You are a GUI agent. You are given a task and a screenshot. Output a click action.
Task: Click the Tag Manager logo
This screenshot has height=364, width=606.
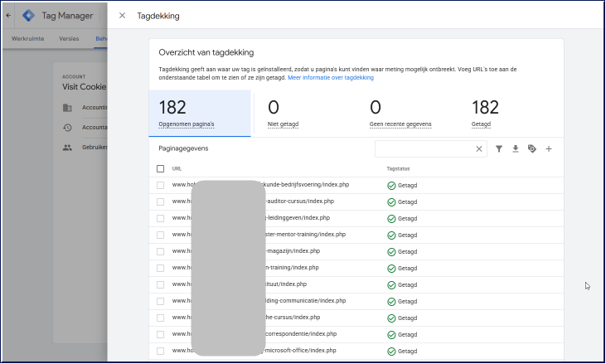tap(28, 16)
